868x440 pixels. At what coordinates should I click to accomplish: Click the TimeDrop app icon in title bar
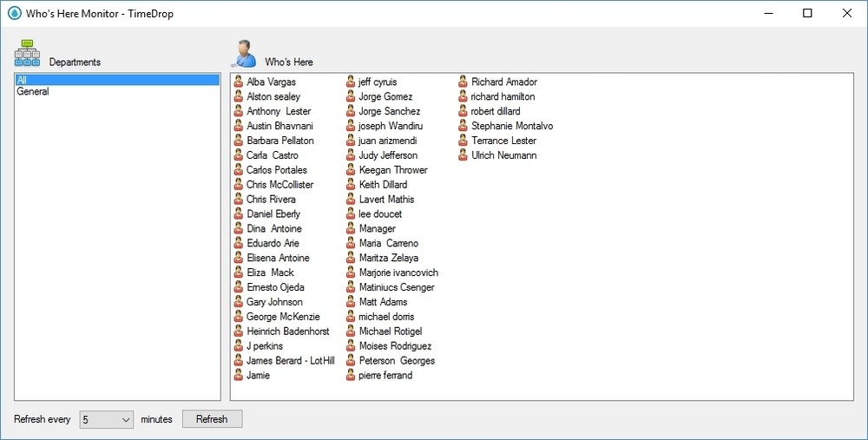[x=13, y=13]
